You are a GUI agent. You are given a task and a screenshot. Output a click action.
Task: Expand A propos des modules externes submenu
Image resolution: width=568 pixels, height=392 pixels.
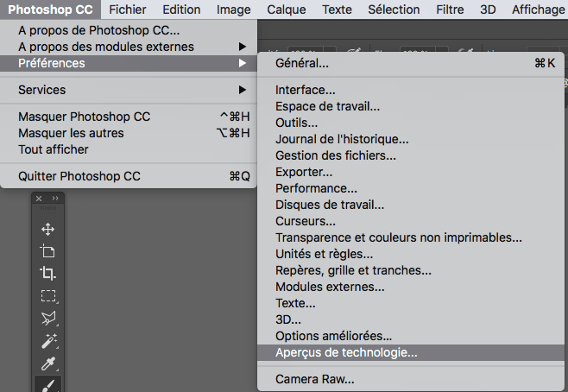click(x=129, y=47)
